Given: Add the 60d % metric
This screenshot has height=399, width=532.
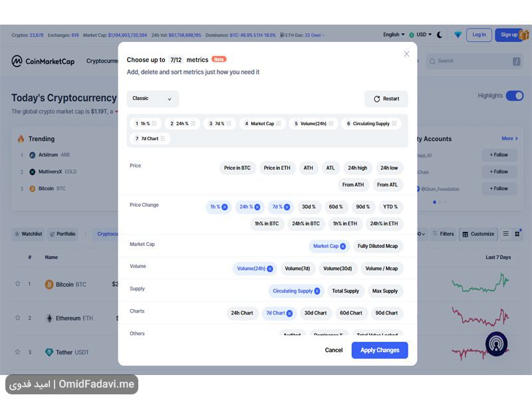Looking at the screenshot, I should click(x=336, y=207).
